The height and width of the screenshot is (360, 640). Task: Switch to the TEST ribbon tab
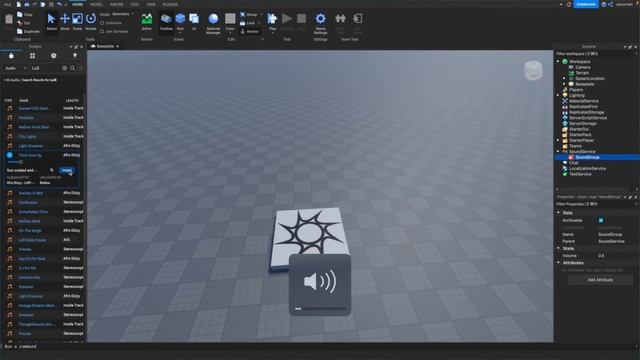tap(135, 4)
